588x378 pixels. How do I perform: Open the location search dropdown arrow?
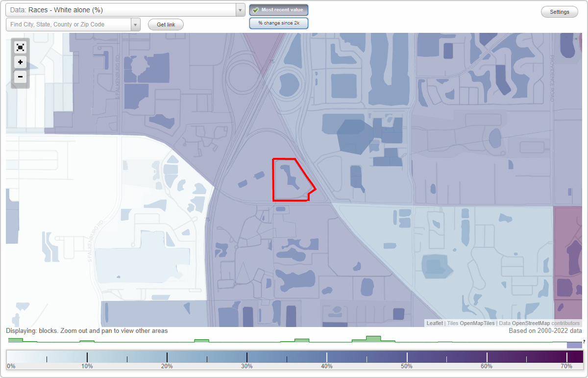point(136,25)
